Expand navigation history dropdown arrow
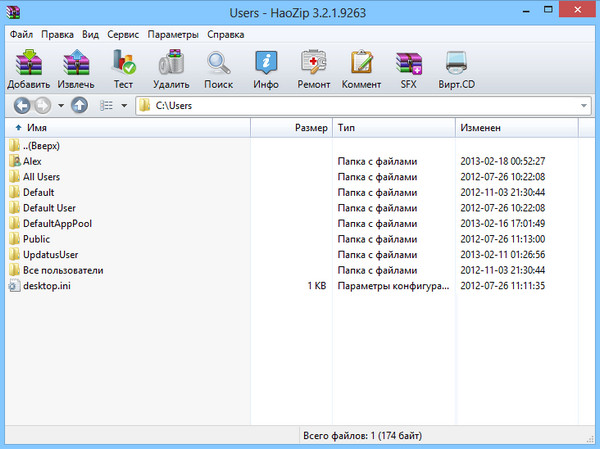 click(61, 105)
